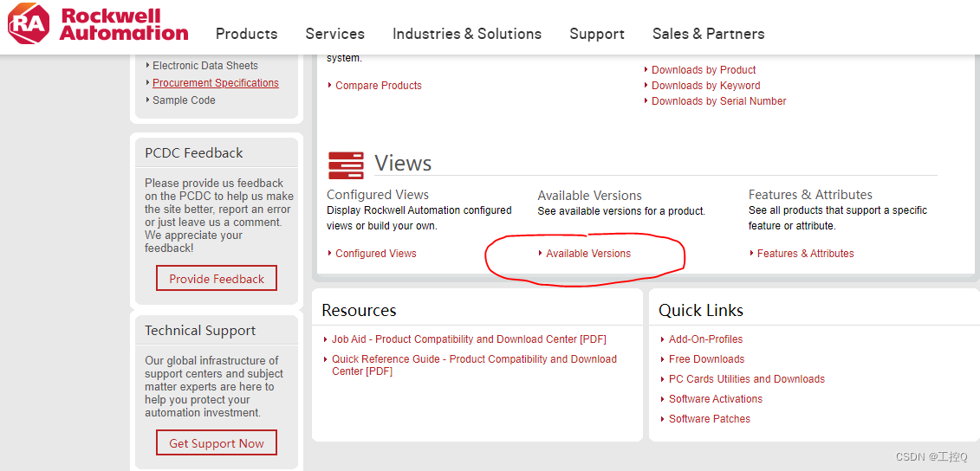Viewport: 980px width, 471px height.
Task: Open Sales & Partners menu
Action: (x=708, y=34)
